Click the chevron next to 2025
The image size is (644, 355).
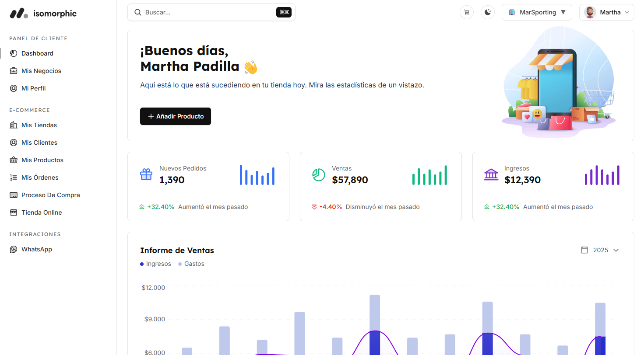(616, 250)
